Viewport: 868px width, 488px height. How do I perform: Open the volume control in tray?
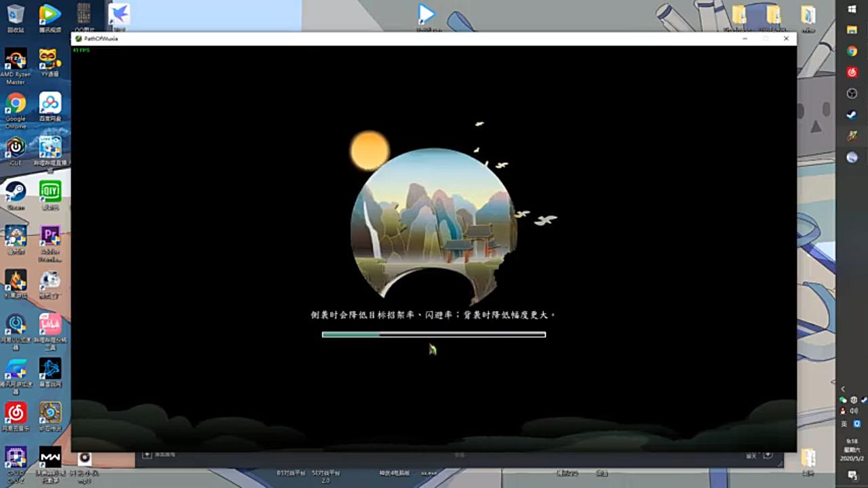[x=854, y=411]
